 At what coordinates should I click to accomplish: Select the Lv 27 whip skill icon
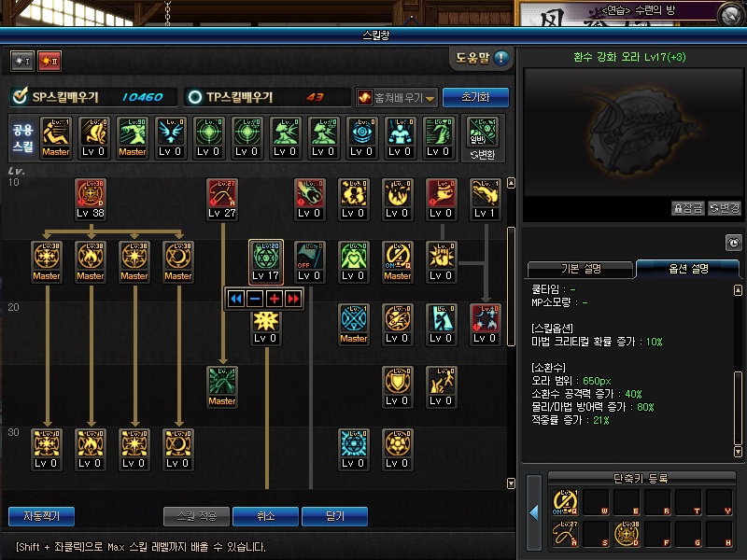click(222, 193)
